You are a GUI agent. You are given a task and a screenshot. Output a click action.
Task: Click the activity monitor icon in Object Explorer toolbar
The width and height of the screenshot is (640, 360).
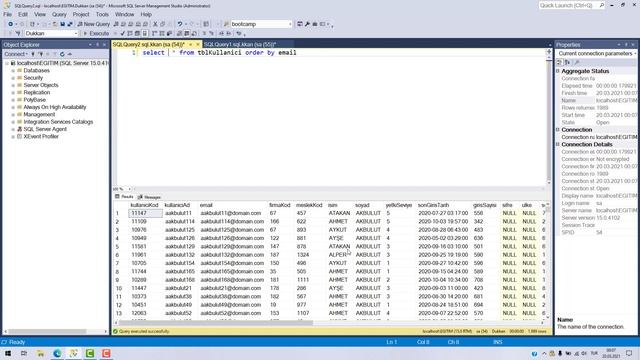(x=70, y=54)
